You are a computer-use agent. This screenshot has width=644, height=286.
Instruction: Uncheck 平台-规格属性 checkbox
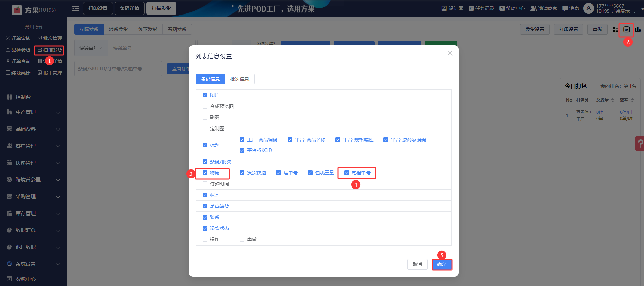click(338, 140)
